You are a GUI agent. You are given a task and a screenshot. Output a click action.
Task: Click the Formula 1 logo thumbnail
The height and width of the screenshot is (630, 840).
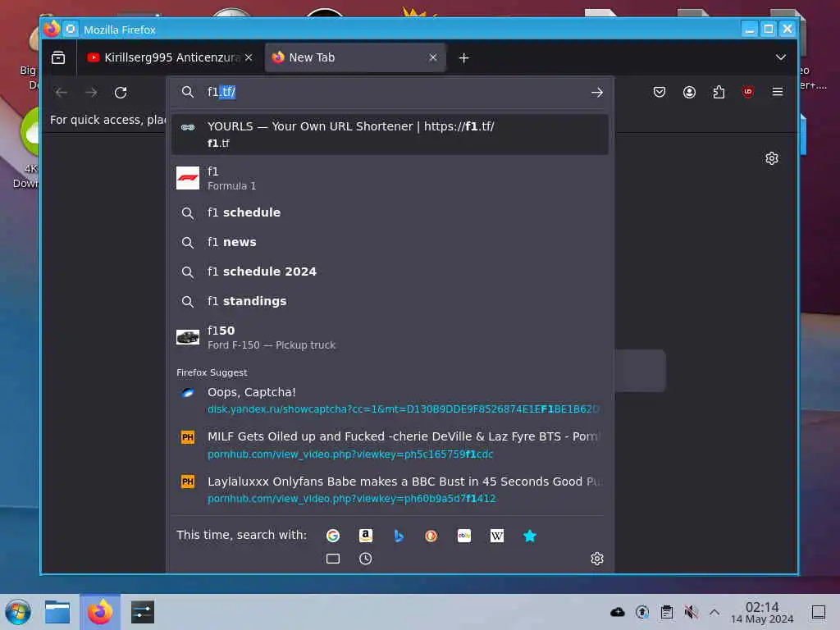tap(188, 178)
